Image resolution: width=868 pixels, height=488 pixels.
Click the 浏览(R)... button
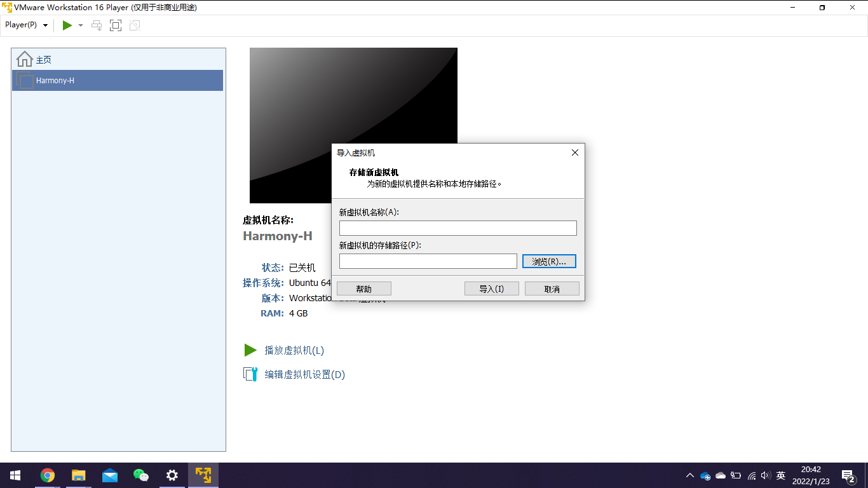(549, 261)
